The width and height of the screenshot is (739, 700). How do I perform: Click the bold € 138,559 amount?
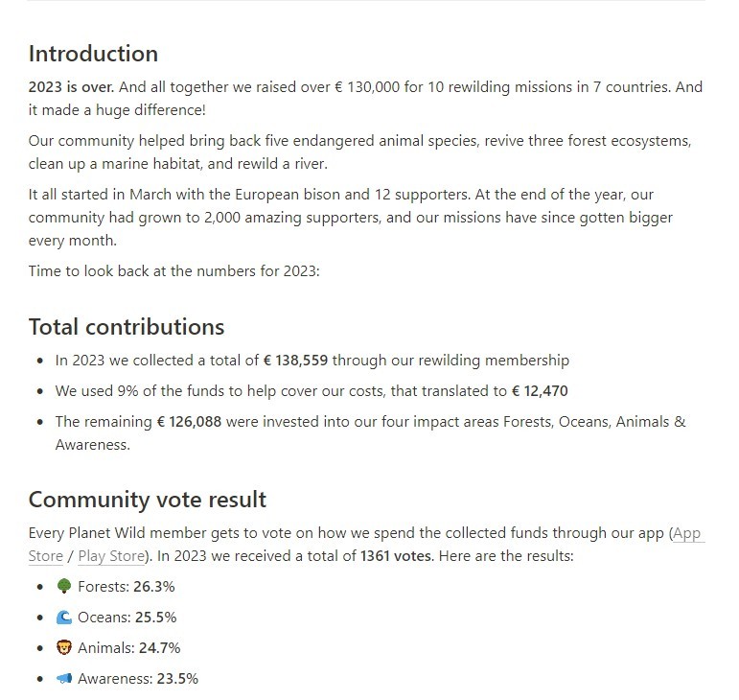pos(295,361)
